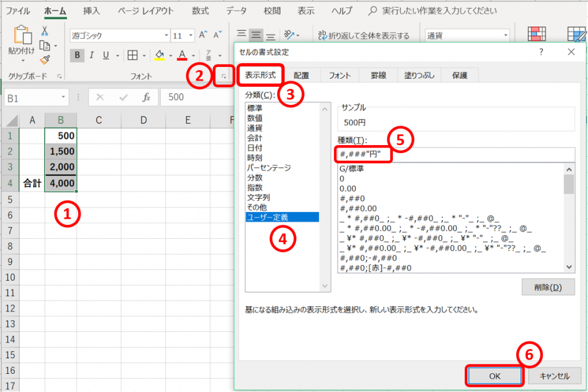Expand the number format dropdown showing 通貨

pos(505,36)
